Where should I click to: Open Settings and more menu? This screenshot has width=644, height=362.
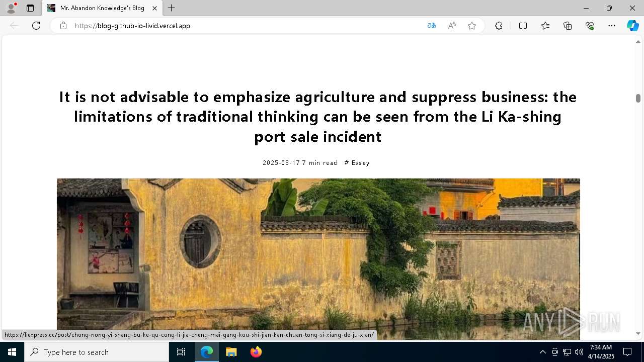click(x=612, y=26)
